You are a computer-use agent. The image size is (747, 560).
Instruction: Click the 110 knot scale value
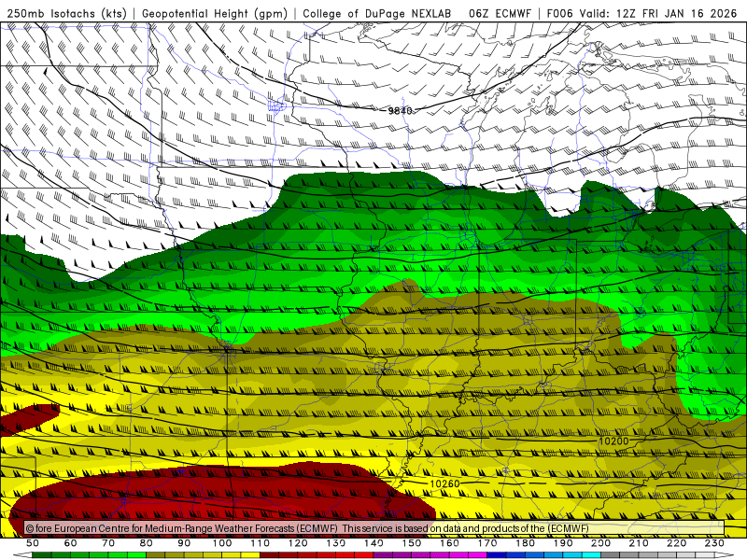pyautogui.click(x=261, y=543)
